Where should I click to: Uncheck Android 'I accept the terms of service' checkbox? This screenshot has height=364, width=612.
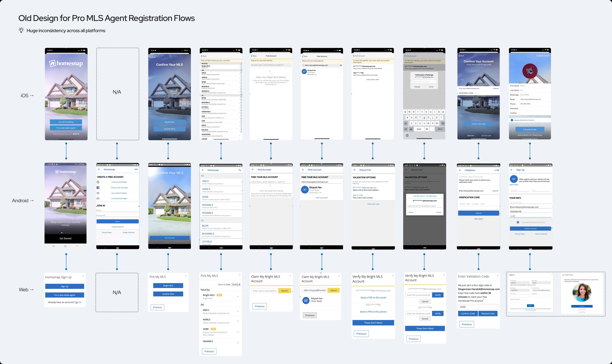pos(518,222)
